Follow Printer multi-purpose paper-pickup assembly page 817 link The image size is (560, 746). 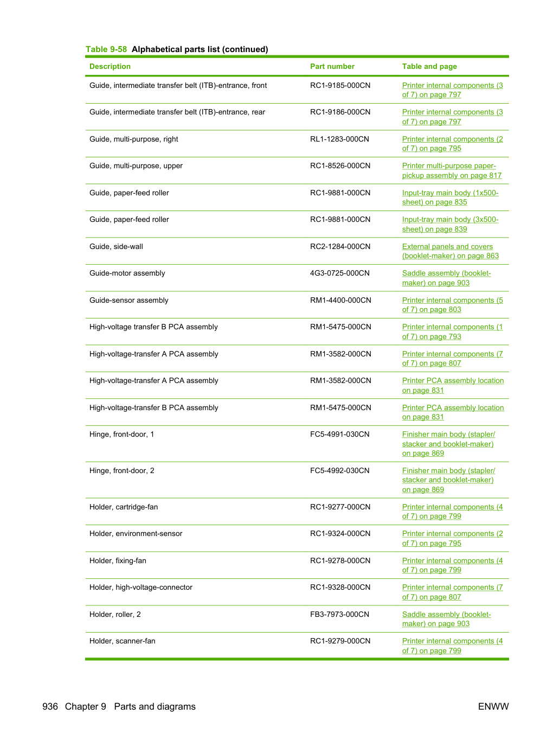coord(452,170)
